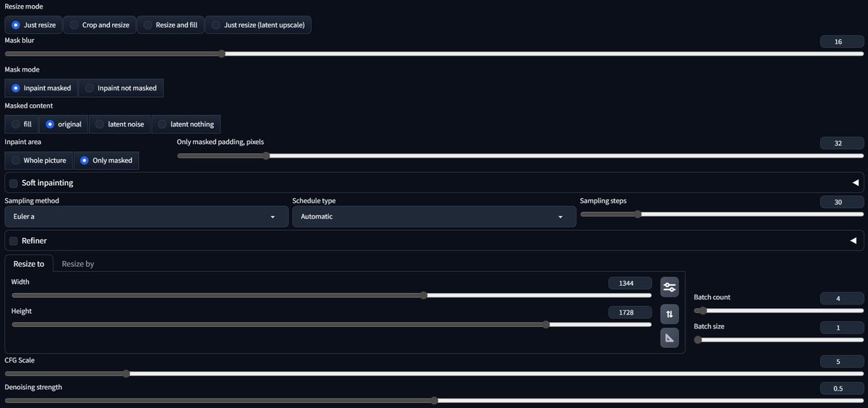The image size is (868, 408).
Task: Click the Only masked padding slider
Action: coord(520,156)
